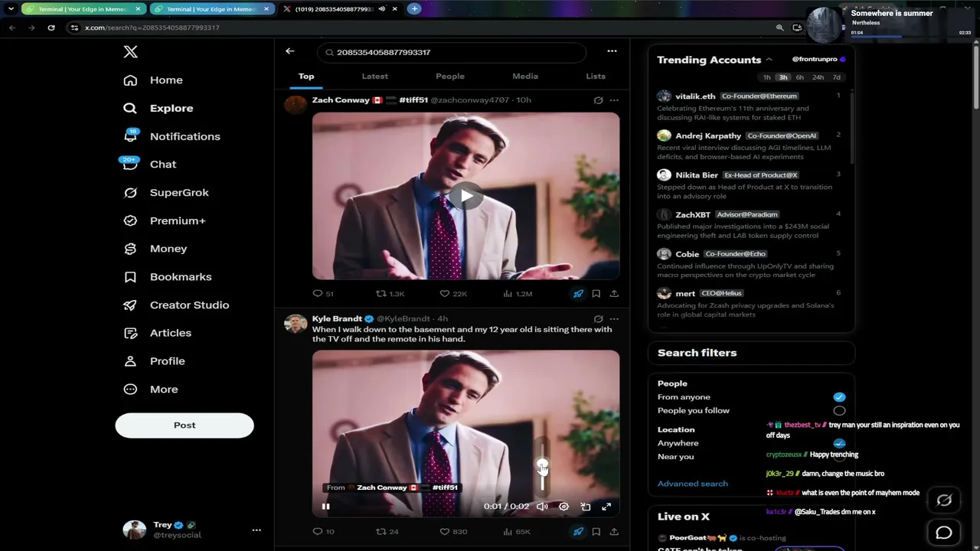
Task: Open the Advanced search link
Action: pos(693,484)
